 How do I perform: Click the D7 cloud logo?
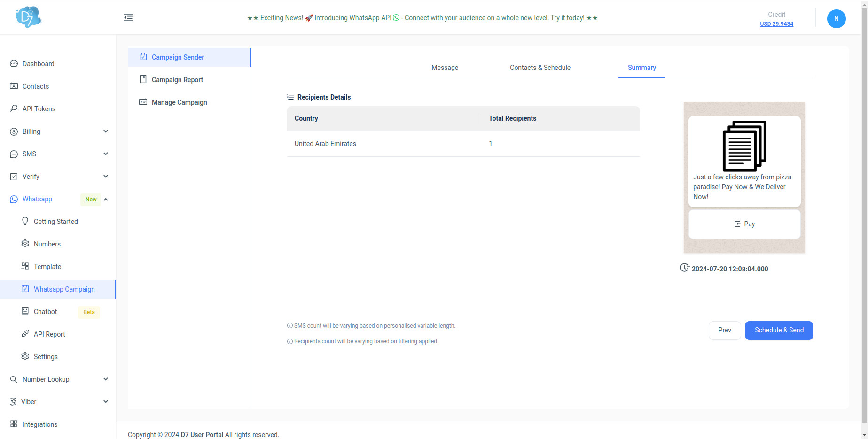tap(28, 17)
